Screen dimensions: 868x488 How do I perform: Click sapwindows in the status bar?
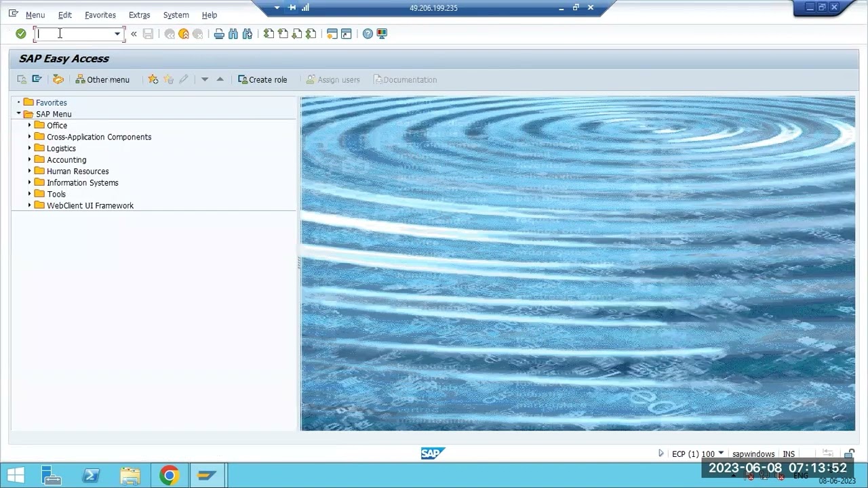click(753, 454)
